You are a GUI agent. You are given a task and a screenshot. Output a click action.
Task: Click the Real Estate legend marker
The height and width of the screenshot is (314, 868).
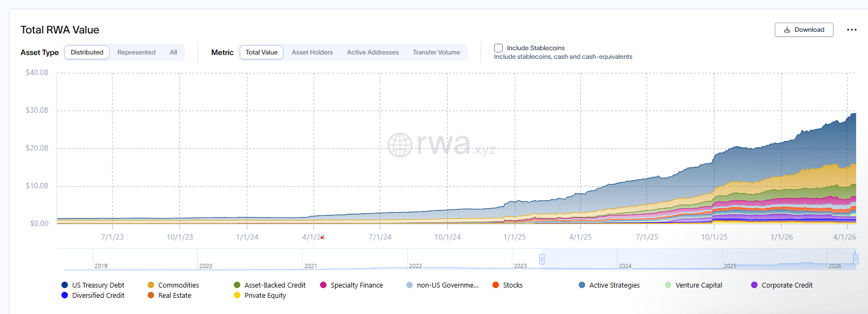pyautogui.click(x=151, y=295)
